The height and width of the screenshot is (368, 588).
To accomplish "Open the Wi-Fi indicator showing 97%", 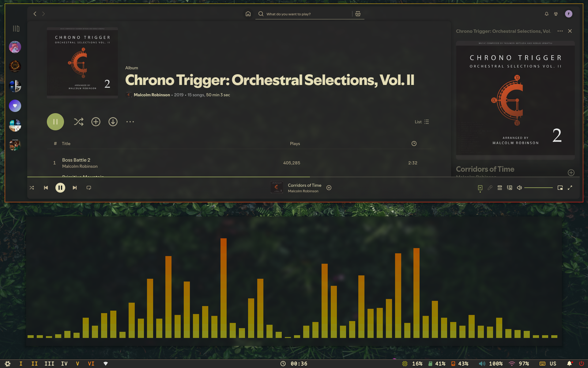I will (x=519, y=364).
